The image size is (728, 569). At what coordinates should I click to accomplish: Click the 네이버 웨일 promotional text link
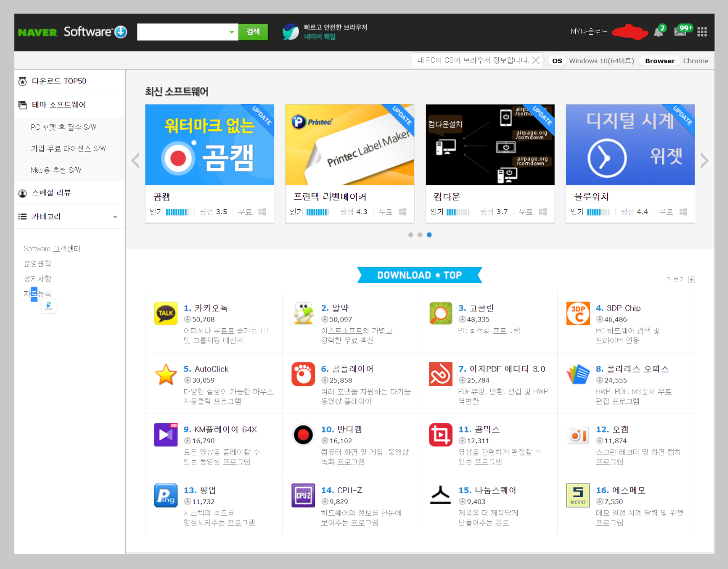(x=320, y=37)
